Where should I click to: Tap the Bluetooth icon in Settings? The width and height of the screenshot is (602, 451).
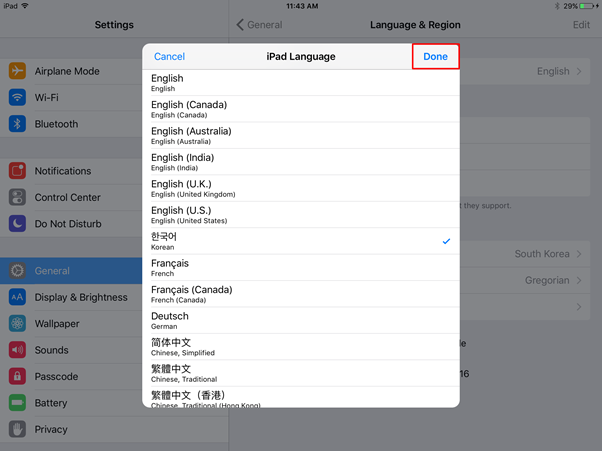click(17, 124)
